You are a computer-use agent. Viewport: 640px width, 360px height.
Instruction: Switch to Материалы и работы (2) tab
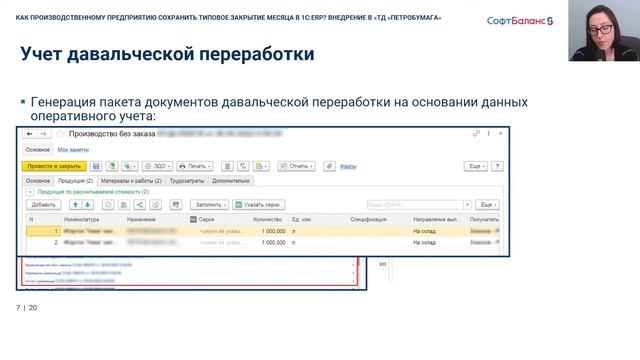pos(131,181)
